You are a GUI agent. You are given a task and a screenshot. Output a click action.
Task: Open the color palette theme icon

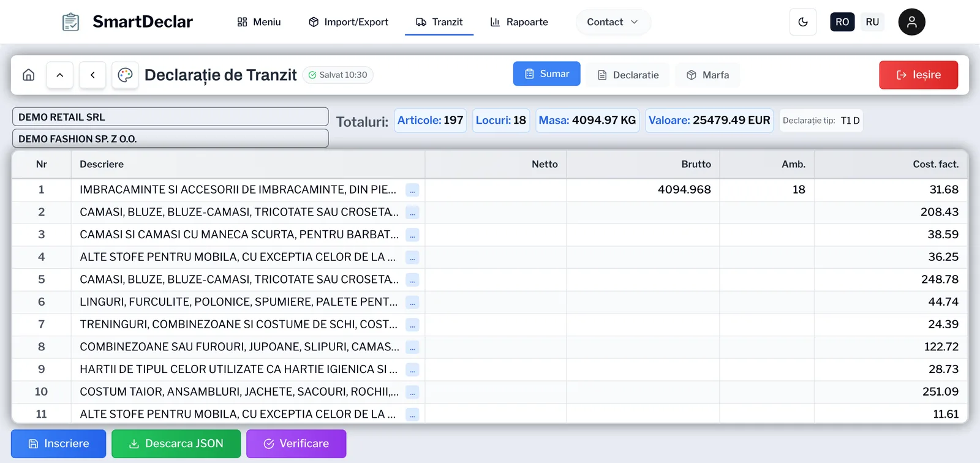tap(125, 75)
